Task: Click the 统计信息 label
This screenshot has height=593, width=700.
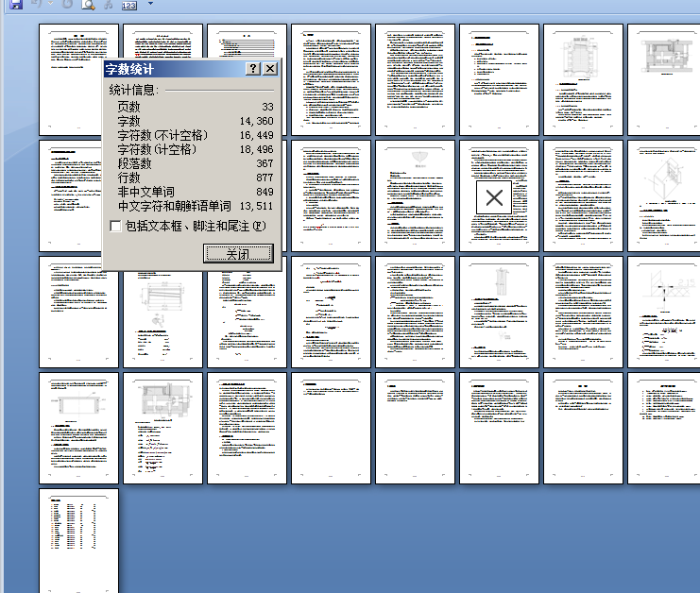Action: tap(134, 90)
